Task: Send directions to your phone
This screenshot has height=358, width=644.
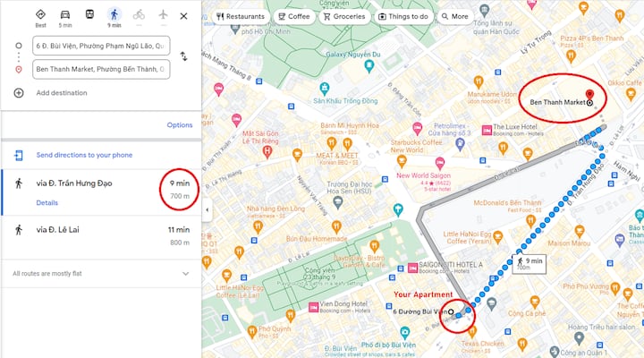Action: point(84,155)
